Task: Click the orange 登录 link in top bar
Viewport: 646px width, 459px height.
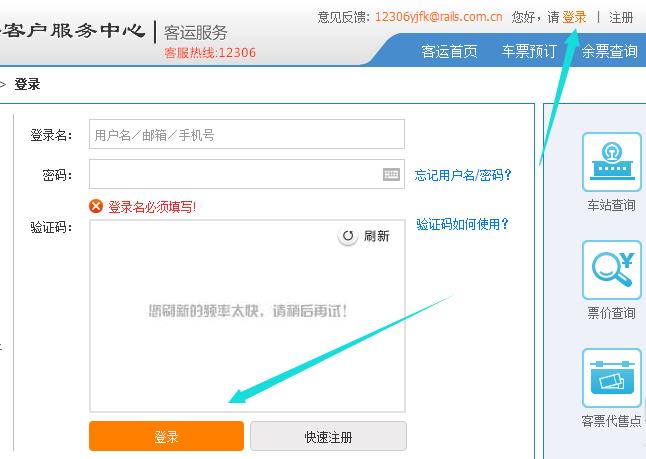Action: (574, 17)
